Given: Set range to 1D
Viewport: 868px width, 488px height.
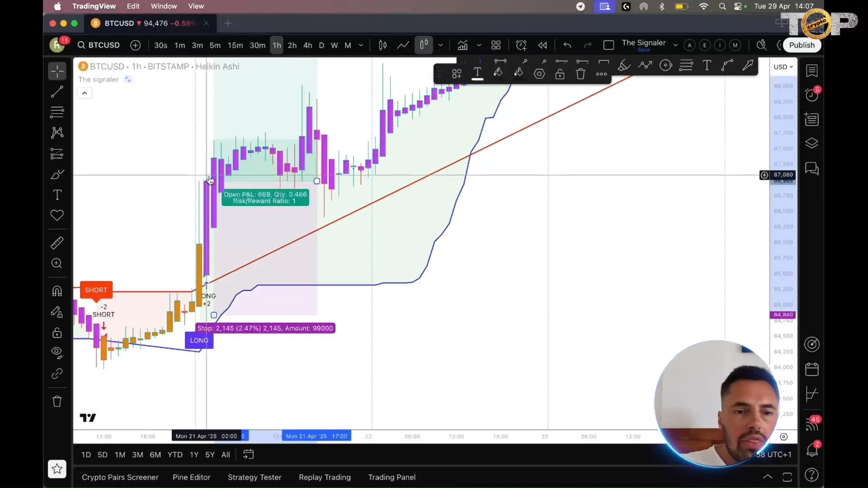Looking at the screenshot, I should pos(86,455).
